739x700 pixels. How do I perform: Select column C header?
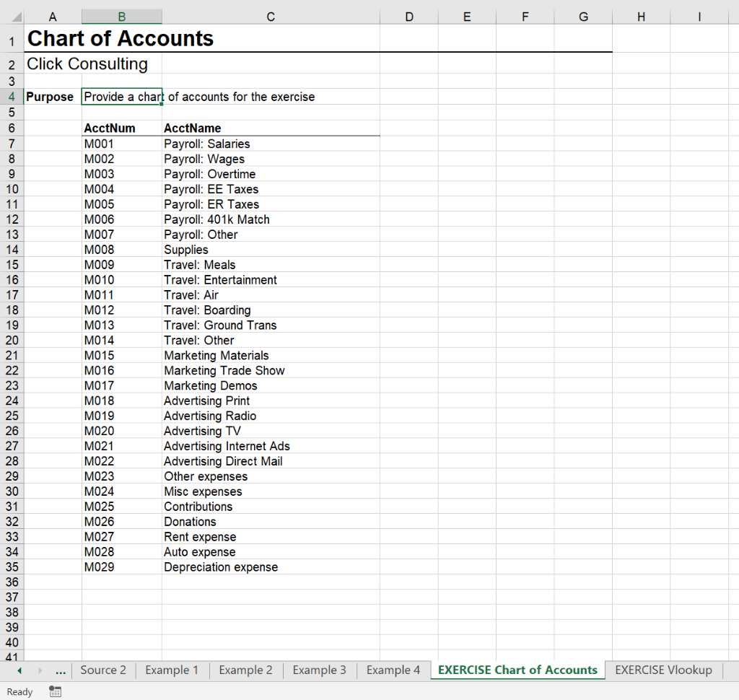coord(271,17)
